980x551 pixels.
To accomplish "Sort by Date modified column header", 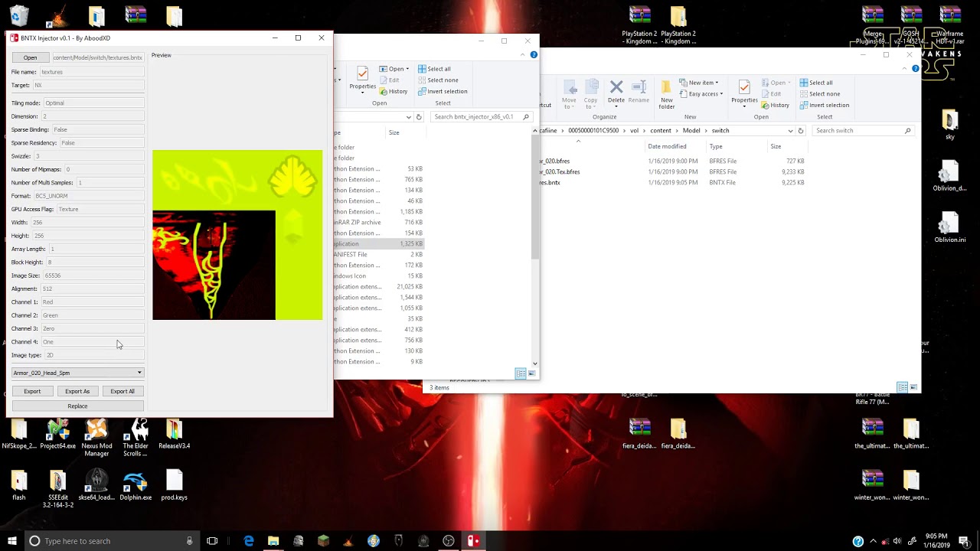I will 667,146.
